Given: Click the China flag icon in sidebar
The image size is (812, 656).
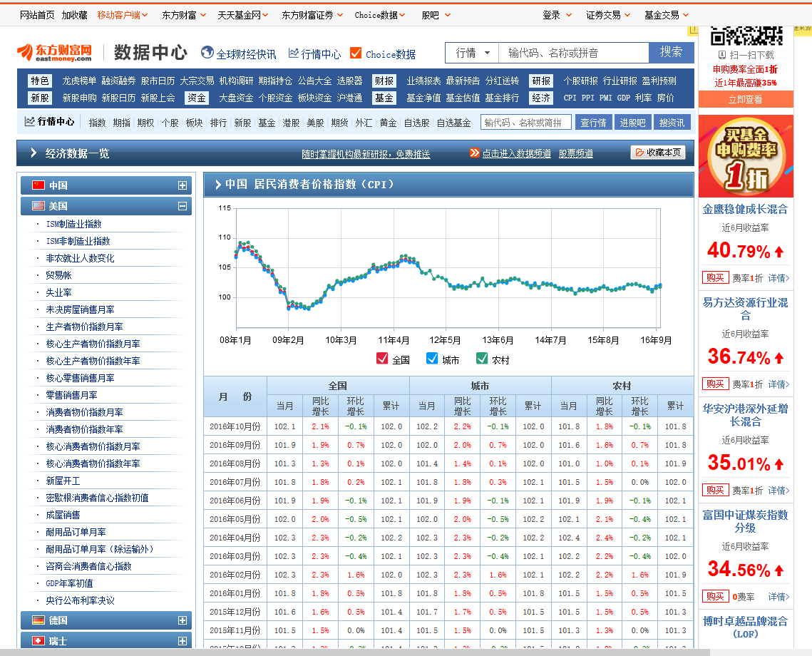Looking at the screenshot, I should pyautogui.click(x=38, y=185).
